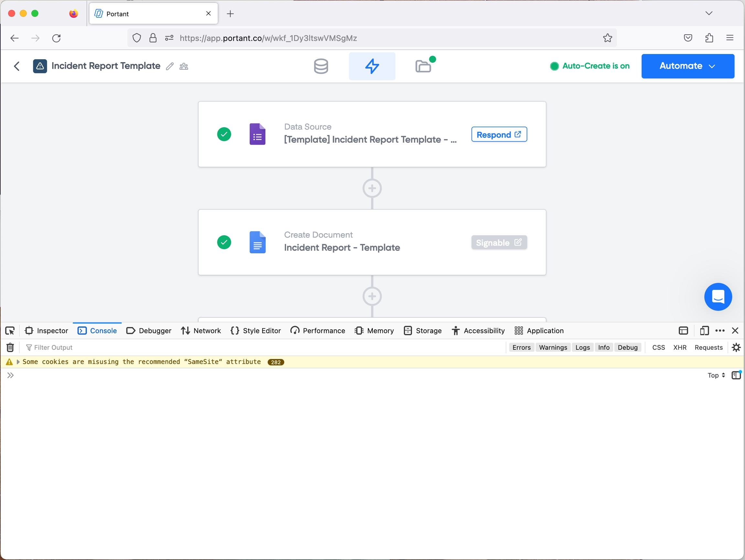Image resolution: width=745 pixels, height=560 pixels.
Task: Open the outputs folder icon
Action: [x=424, y=66]
